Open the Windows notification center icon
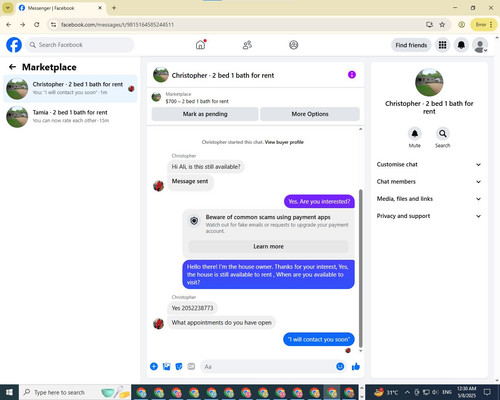Image resolution: width=500 pixels, height=400 pixels. click(x=487, y=392)
